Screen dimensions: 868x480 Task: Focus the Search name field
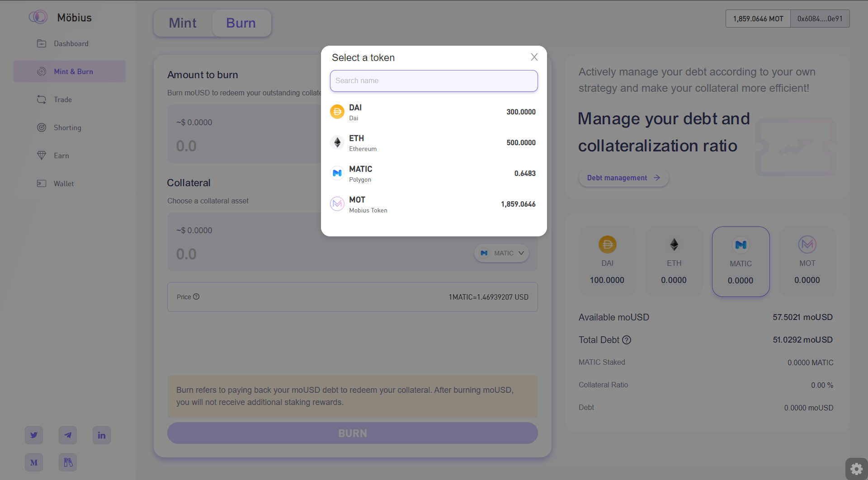point(434,81)
